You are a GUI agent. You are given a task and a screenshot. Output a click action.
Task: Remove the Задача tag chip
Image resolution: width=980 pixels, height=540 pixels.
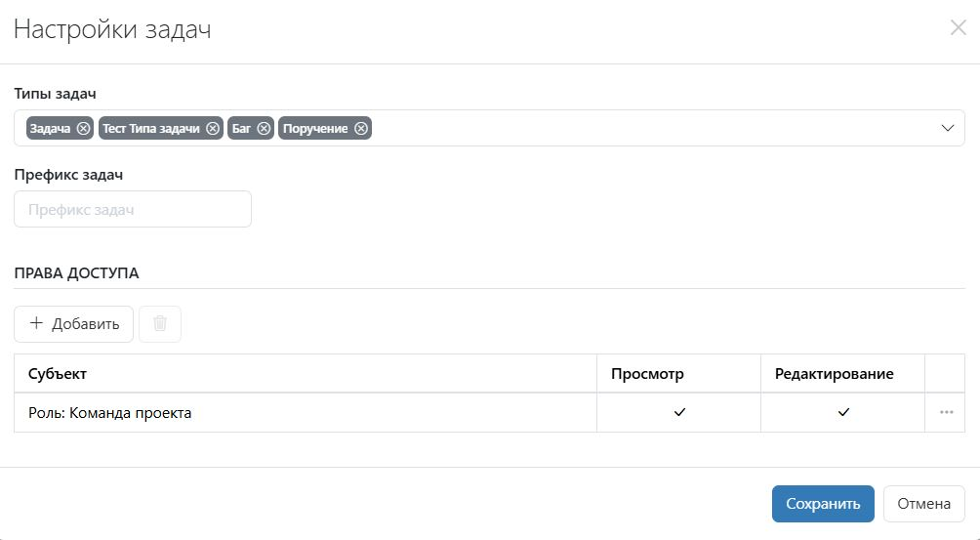click(83, 129)
